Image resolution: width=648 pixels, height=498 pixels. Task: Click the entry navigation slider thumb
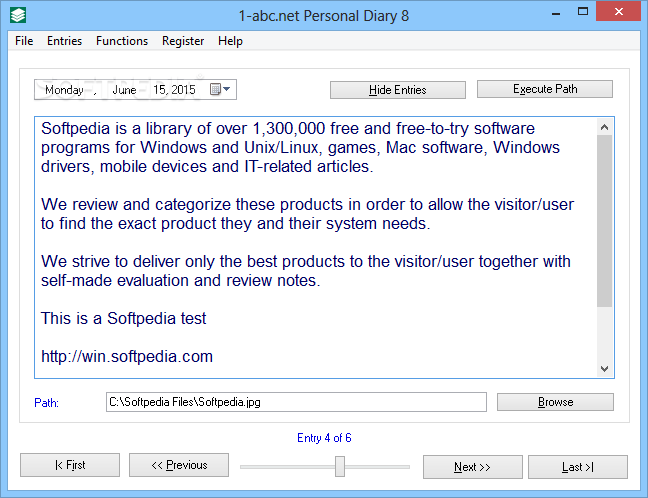(x=340, y=466)
